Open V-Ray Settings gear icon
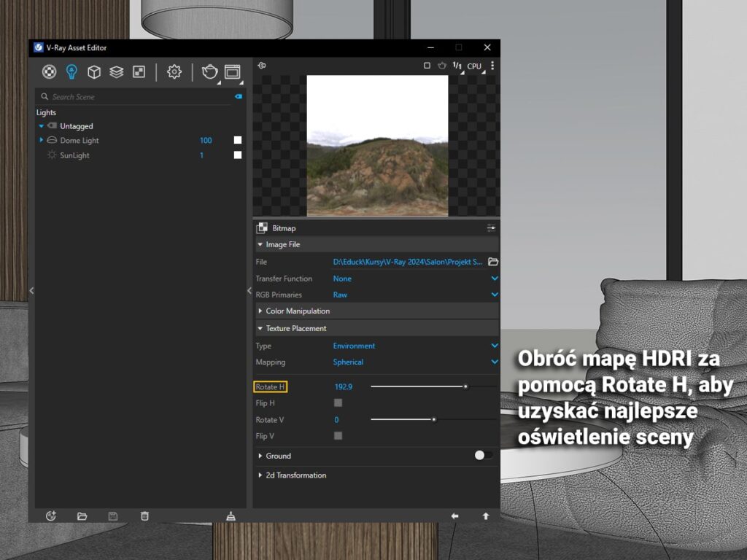Screen dimensions: 747x560 coord(174,71)
